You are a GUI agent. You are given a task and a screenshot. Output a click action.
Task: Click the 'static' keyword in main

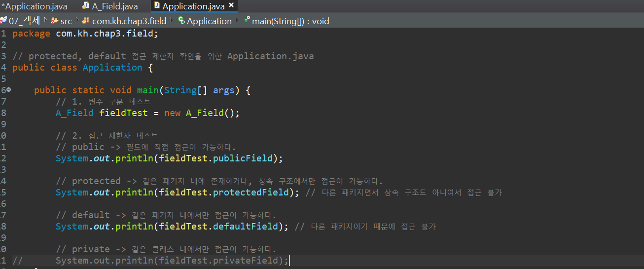coord(88,90)
